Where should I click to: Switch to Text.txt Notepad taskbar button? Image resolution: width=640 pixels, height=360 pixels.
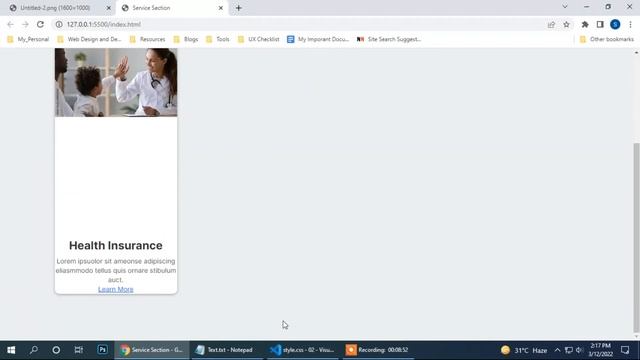coord(228,350)
